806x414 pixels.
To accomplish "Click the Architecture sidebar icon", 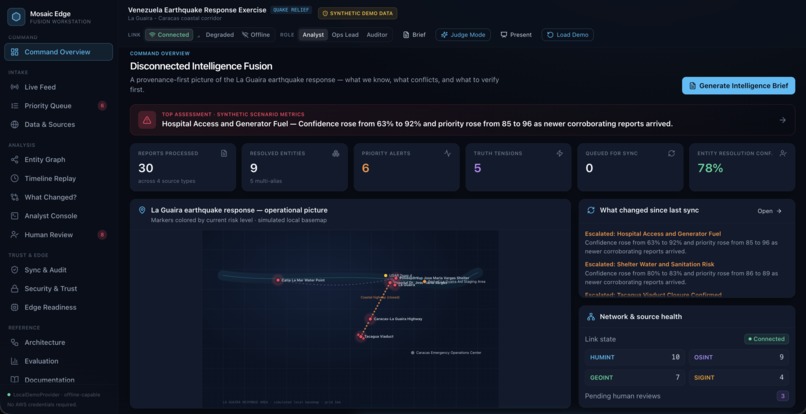I will tap(14, 343).
